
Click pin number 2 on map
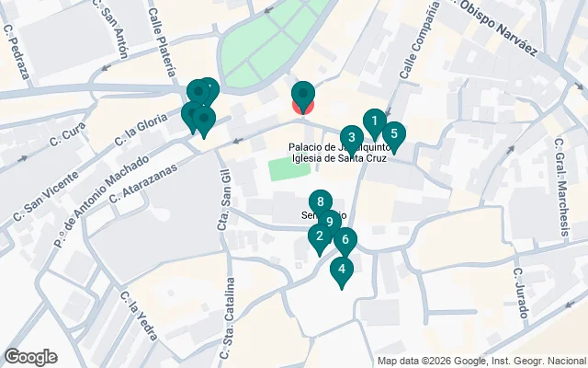pyautogui.click(x=319, y=236)
